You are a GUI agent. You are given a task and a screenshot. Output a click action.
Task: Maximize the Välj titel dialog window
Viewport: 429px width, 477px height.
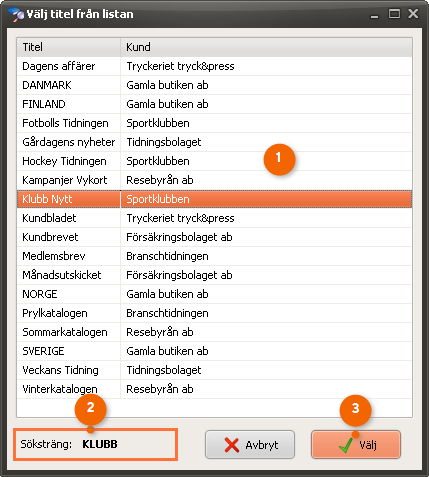pos(394,14)
